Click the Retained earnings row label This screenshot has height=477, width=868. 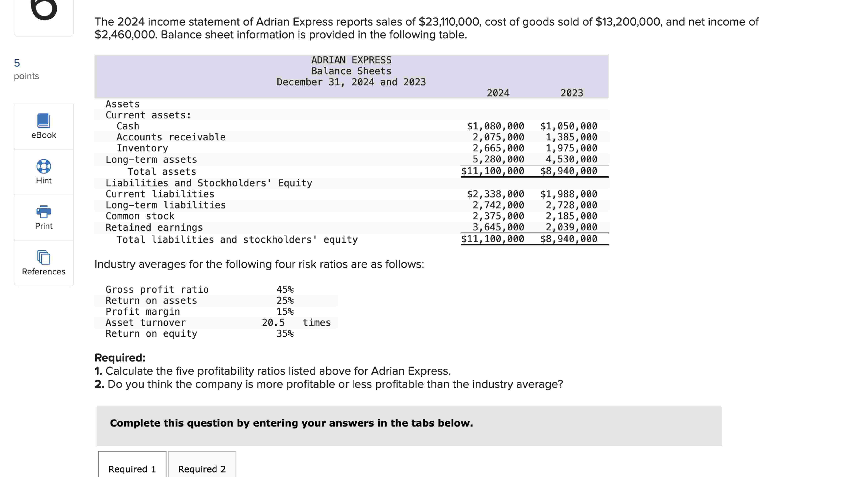[x=154, y=227]
